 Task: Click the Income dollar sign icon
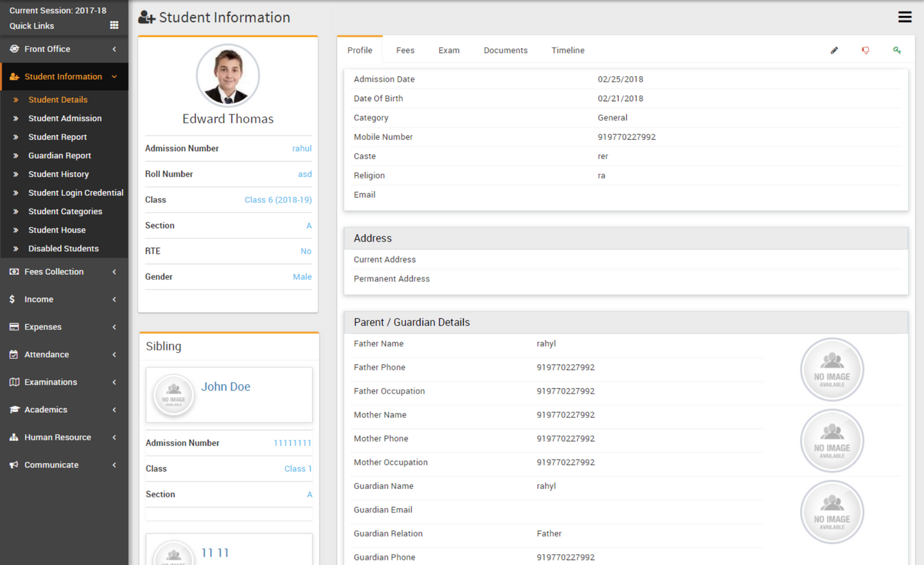click(x=13, y=299)
